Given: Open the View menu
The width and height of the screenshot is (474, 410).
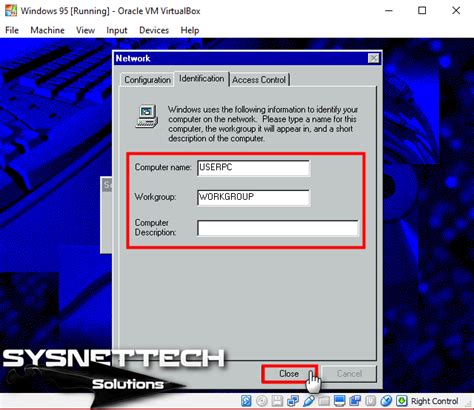Looking at the screenshot, I should [x=85, y=30].
